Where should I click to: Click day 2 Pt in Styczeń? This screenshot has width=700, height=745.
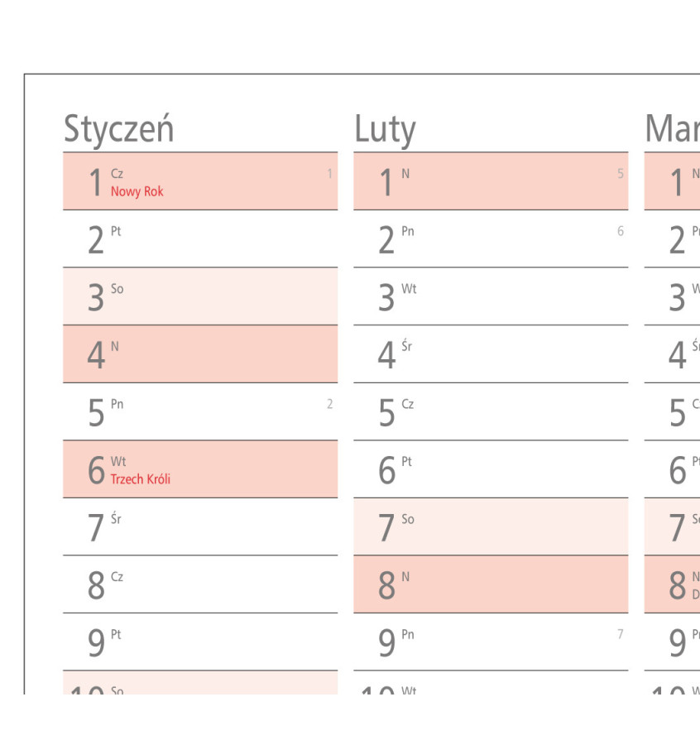pyautogui.click(x=199, y=239)
